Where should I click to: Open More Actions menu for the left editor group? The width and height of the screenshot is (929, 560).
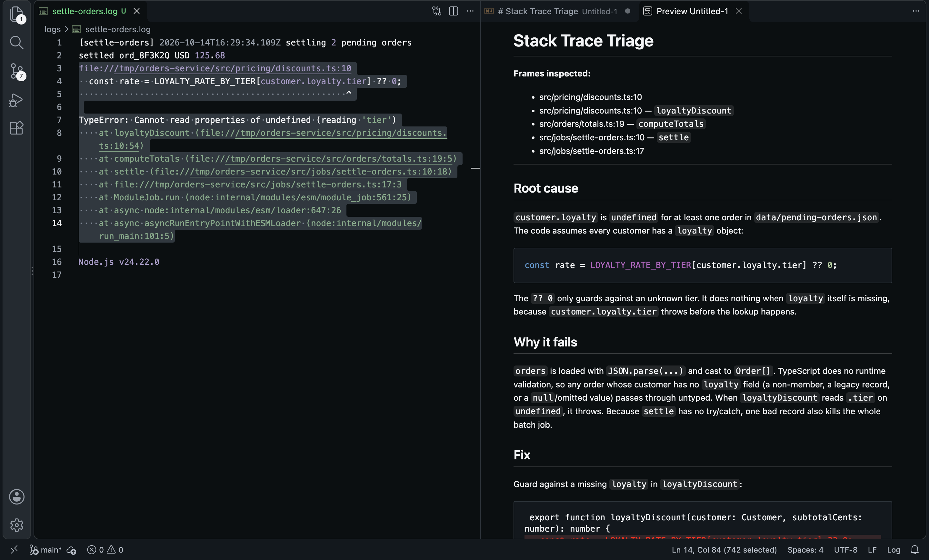point(470,11)
